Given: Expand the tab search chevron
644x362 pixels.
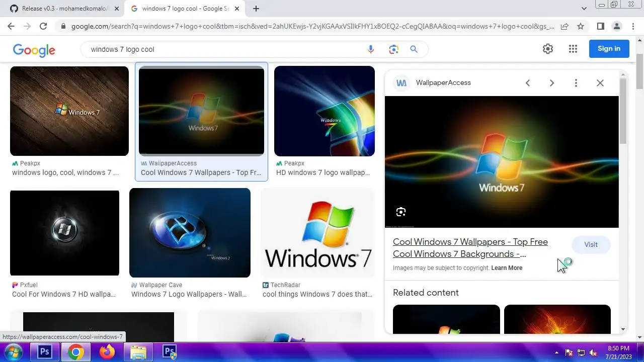Looking at the screenshot, I should point(584,9).
